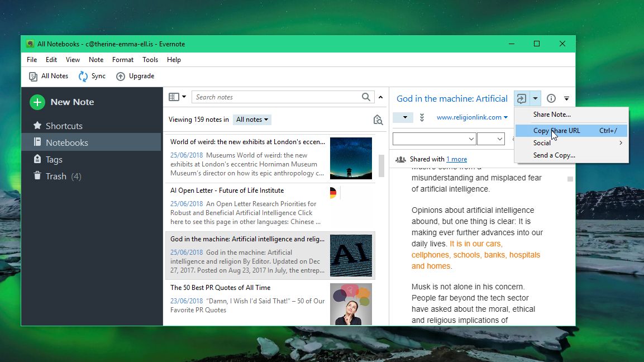Open the Format menu

(122, 59)
